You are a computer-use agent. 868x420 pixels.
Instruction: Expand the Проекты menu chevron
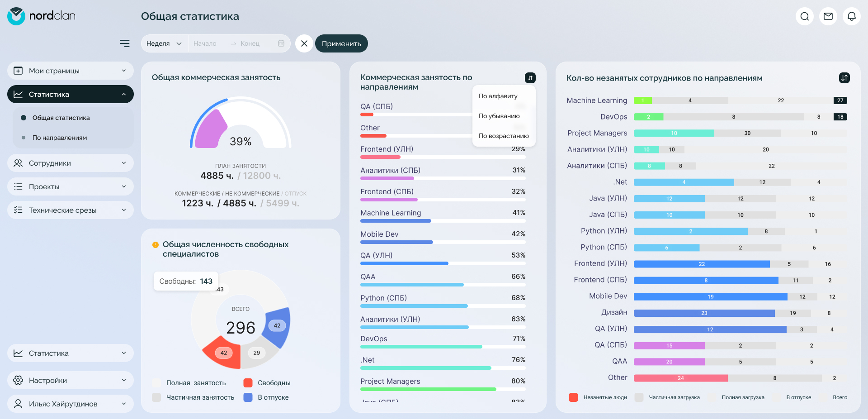tap(124, 186)
